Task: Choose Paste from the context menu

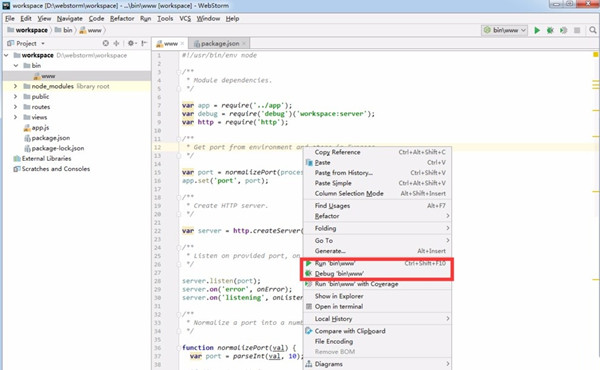Action: [x=377, y=163]
